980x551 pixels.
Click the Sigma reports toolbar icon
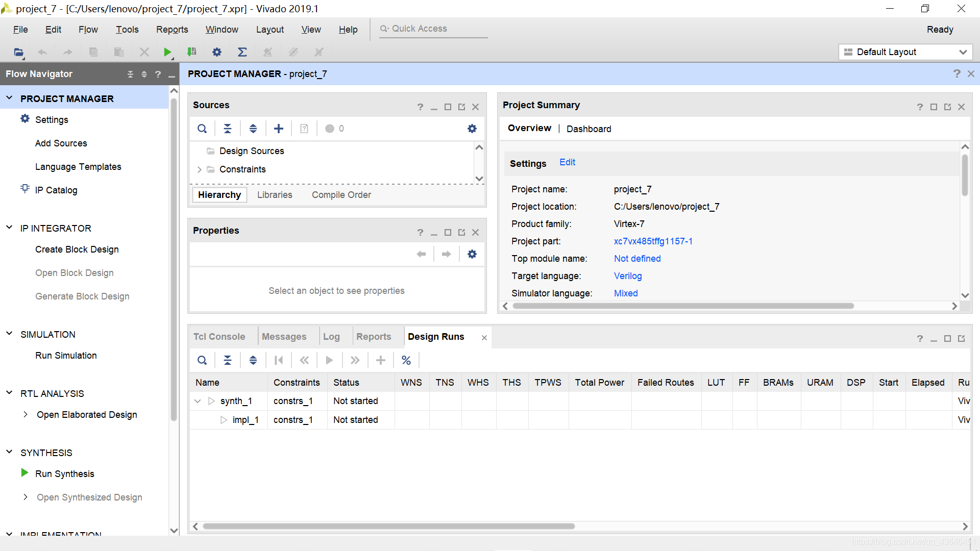click(x=242, y=52)
